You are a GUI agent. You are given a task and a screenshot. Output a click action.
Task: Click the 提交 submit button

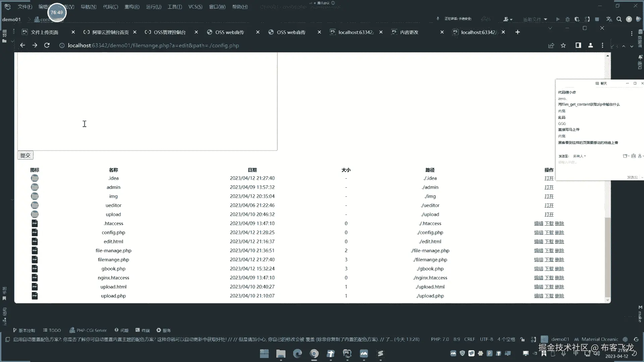point(25,155)
